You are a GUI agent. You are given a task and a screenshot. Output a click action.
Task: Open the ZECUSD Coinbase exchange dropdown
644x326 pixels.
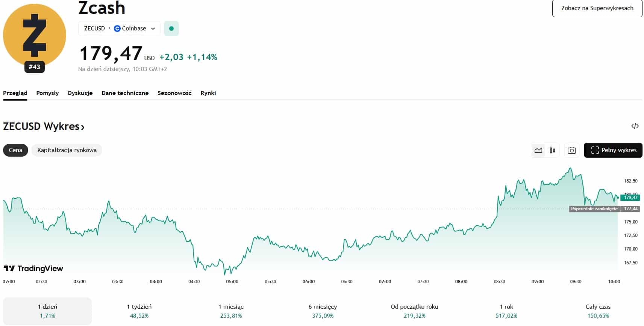point(119,29)
